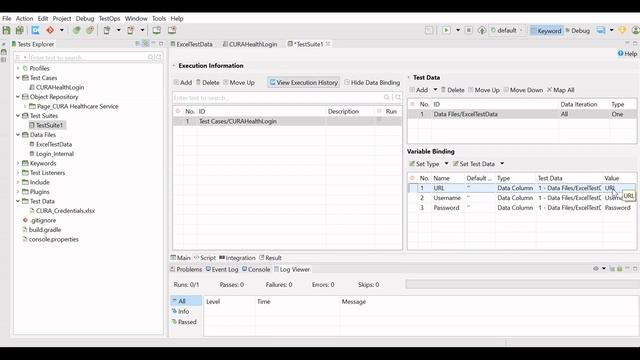Image resolution: width=640 pixels, height=360 pixels.
Task: Select Data Files/ExcelTestData row in Test Data
Action: [522, 114]
